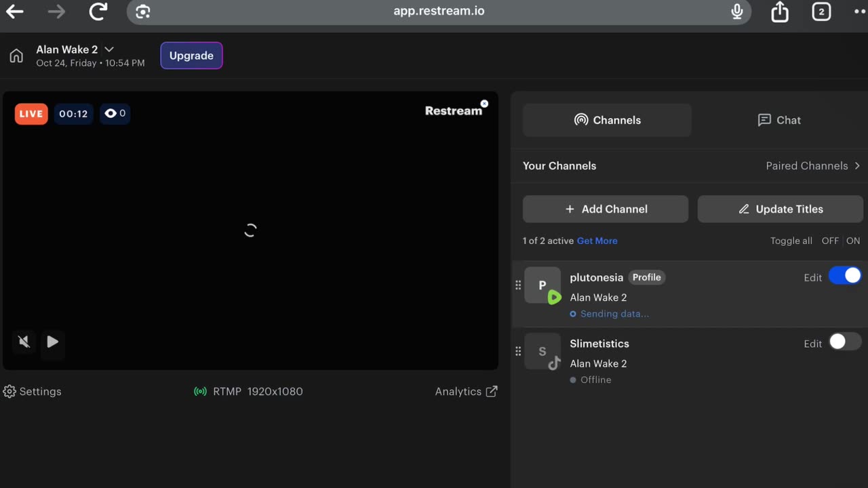The height and width of the screenshot is (488, 868).
Task: Click the Add Channel button
Action: click(x=606, y=209)
